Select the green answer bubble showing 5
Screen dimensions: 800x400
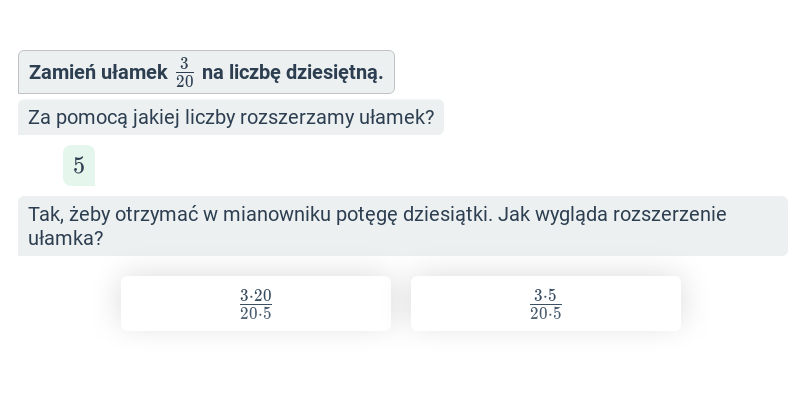pos(79,165)
